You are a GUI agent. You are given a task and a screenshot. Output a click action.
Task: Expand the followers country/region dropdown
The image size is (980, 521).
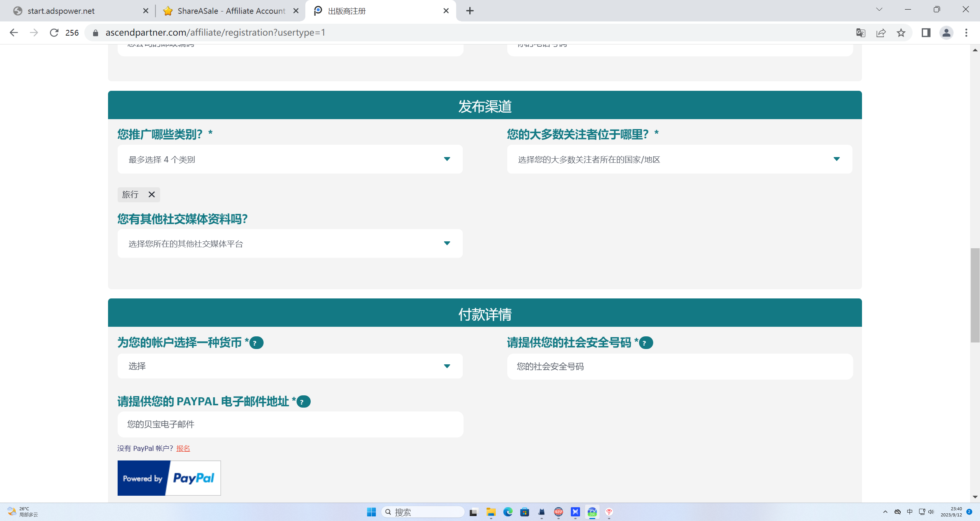(x=679, y=159)
